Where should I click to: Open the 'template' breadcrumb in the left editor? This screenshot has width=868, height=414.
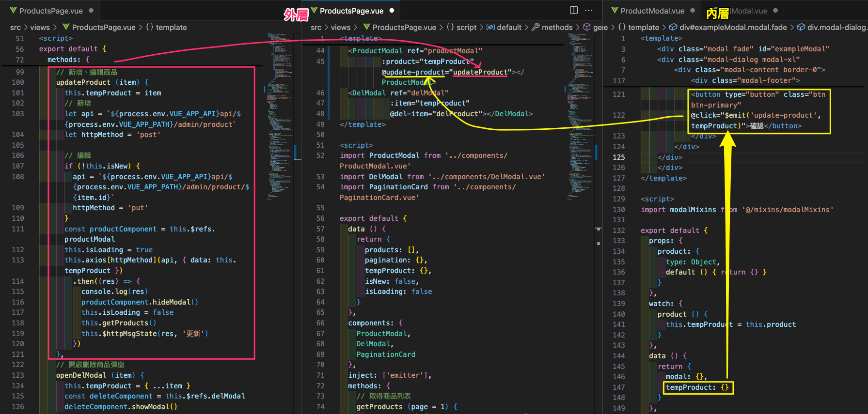[x=171, y=27]
